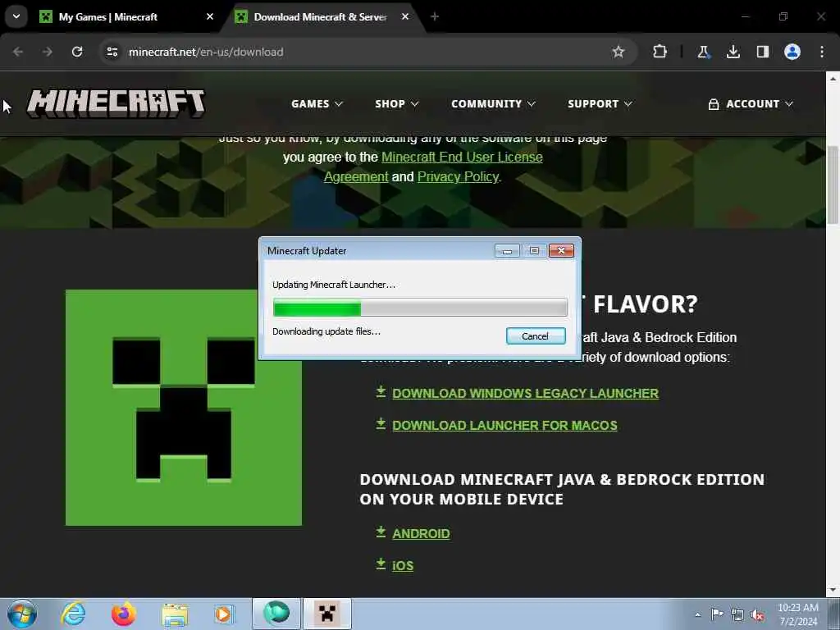Open the Privacy Policy link
This screenshot has height=630, width=840.
tap(458, 177)
